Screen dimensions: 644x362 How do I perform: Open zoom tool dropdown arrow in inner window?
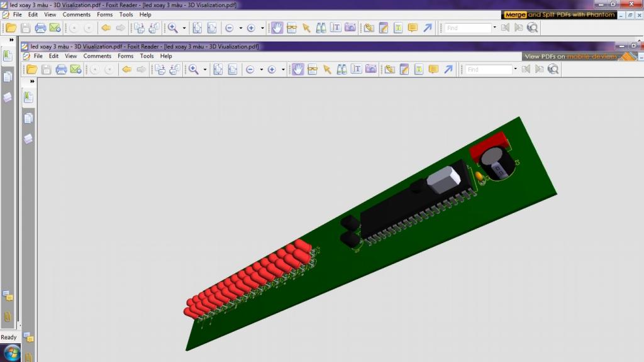(205, 69)
